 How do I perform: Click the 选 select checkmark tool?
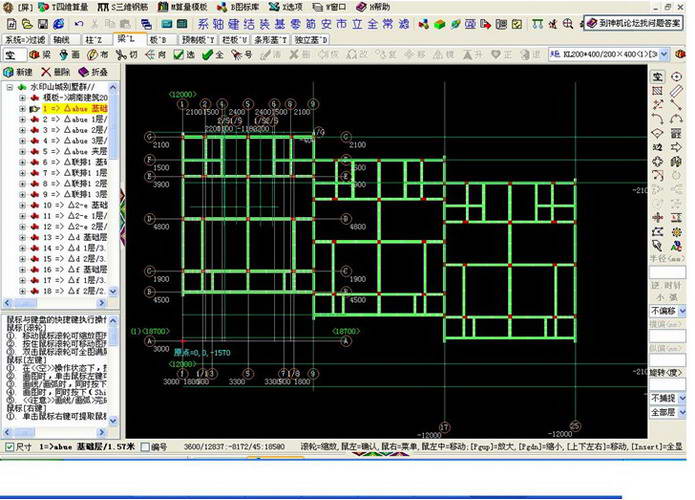183,55
